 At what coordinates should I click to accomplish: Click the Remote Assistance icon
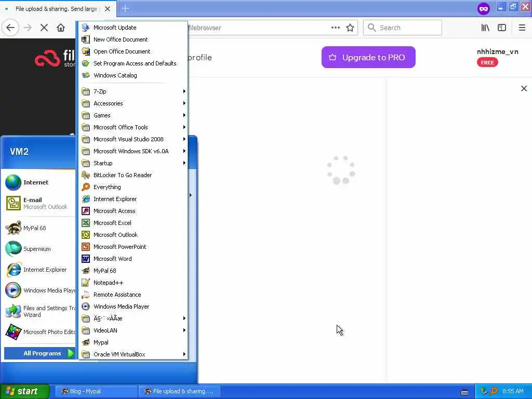[86, 295]
